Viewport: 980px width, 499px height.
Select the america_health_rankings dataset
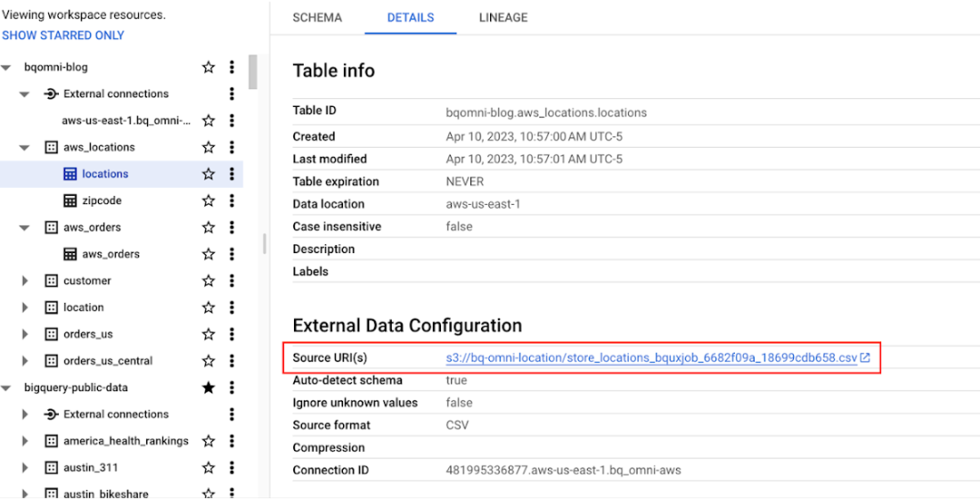pos(125,441)
